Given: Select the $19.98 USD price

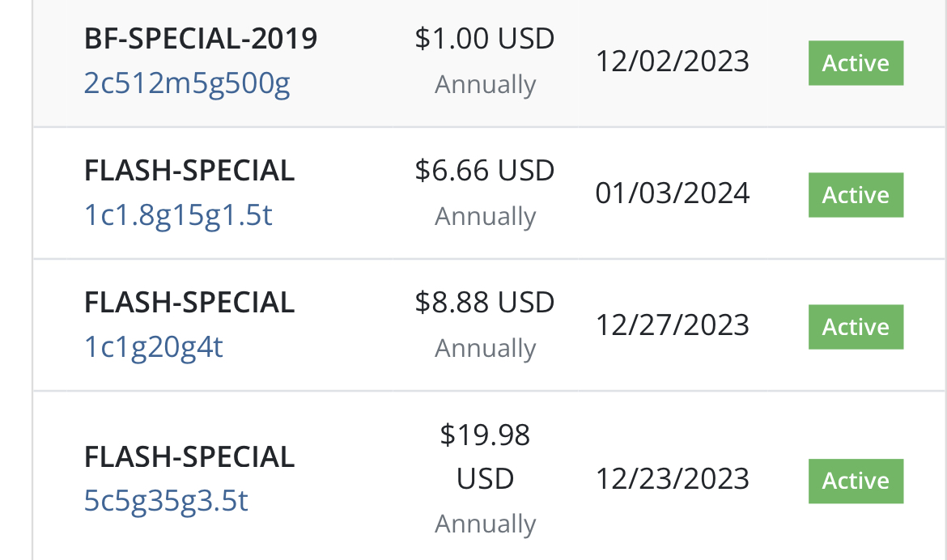Looking at the screenshot, I should click(485, 456).
